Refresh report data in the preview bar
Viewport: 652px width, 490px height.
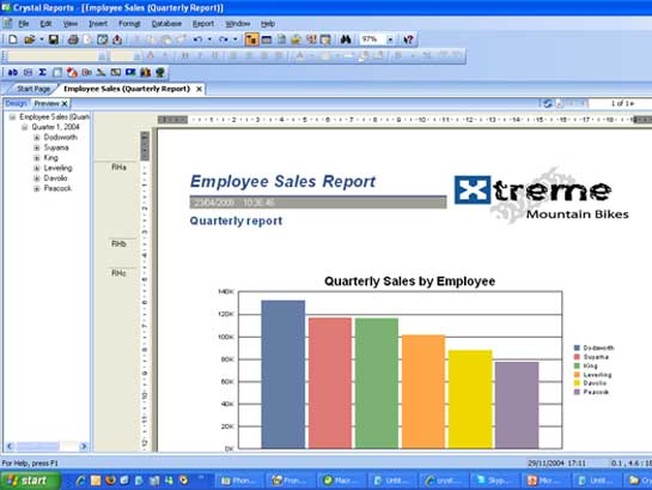pos(547,103)
